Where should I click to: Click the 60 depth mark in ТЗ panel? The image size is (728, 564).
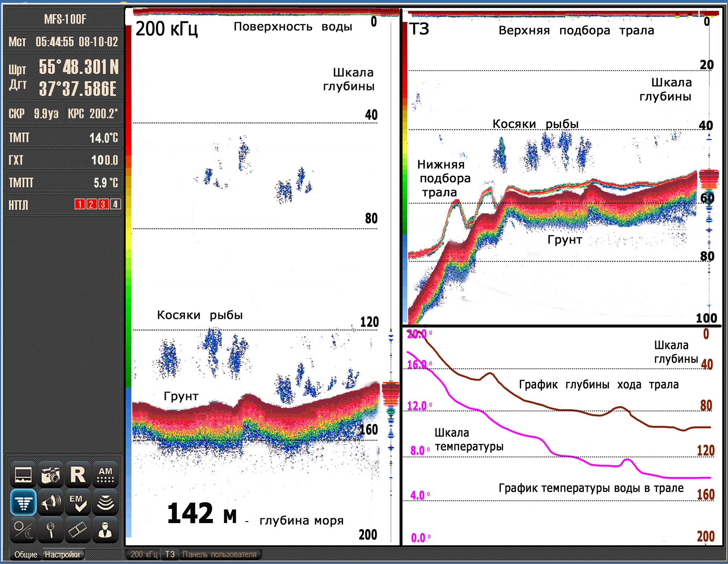pyautogui.click(x=707, y=198)
